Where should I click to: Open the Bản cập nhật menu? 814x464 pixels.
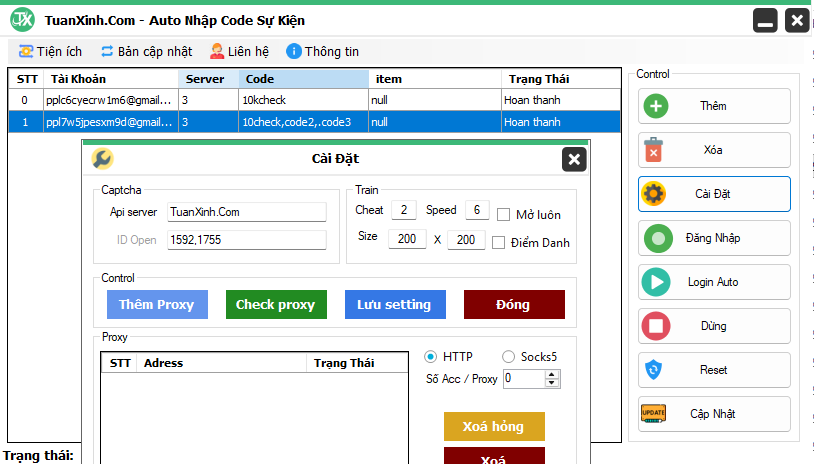145,51
